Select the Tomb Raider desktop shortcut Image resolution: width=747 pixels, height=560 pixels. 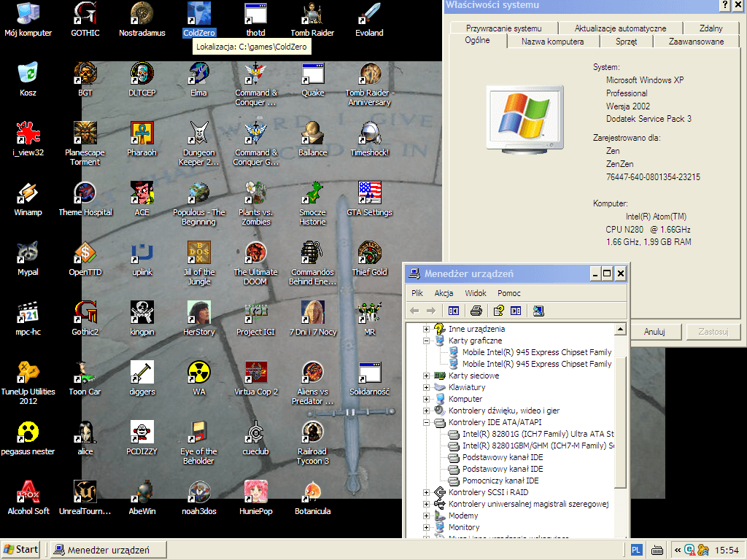point(312,19)
